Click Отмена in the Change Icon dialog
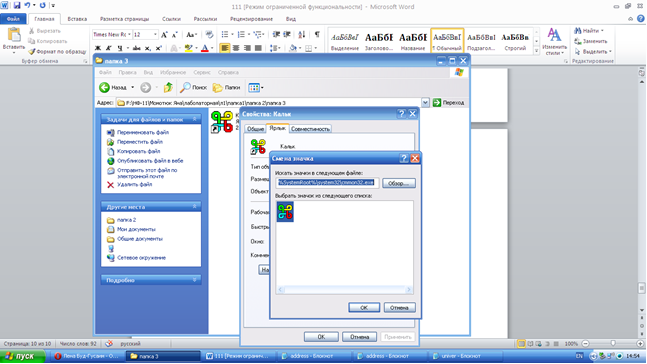The image size is (647, 364). [399, 307]
